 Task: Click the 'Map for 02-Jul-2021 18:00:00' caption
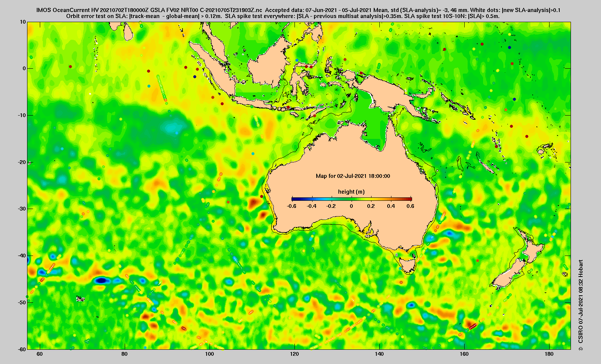click(353, 176)
